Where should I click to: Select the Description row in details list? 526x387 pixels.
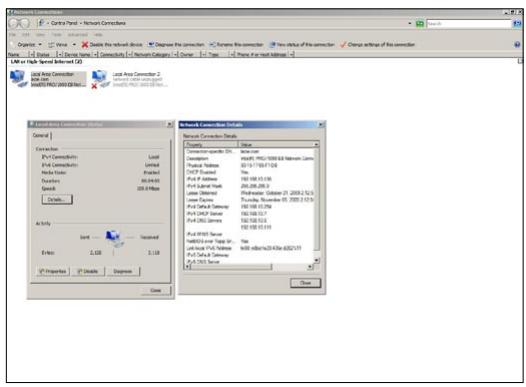tap(249, 158)
